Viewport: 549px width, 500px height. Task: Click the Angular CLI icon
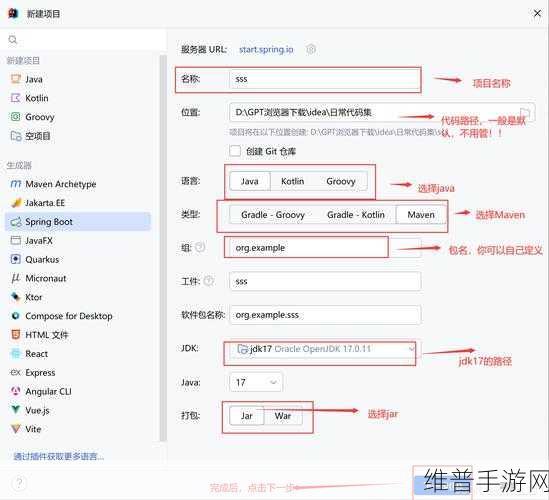15,391
